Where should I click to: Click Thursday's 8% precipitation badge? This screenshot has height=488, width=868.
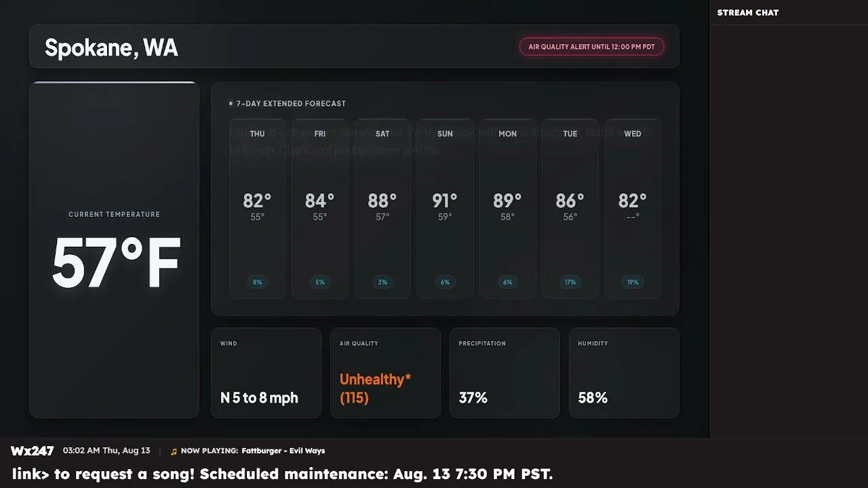tap(258, 282)
